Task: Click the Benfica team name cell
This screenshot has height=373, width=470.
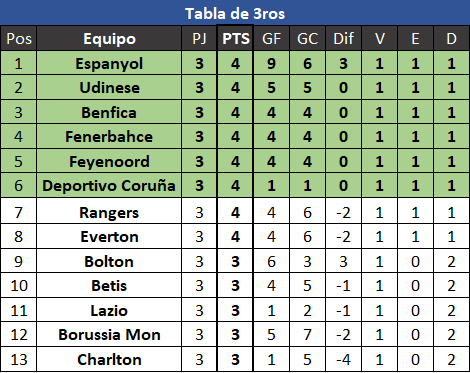Action: coord(109,112)
